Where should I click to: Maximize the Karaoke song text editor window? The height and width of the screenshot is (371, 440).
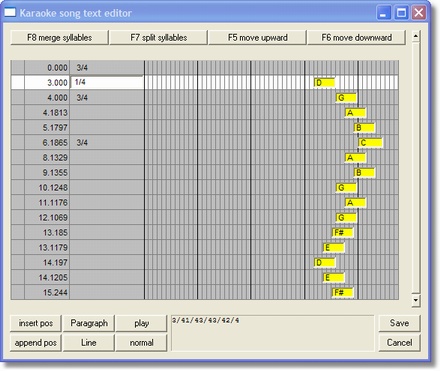click(401, 13)
